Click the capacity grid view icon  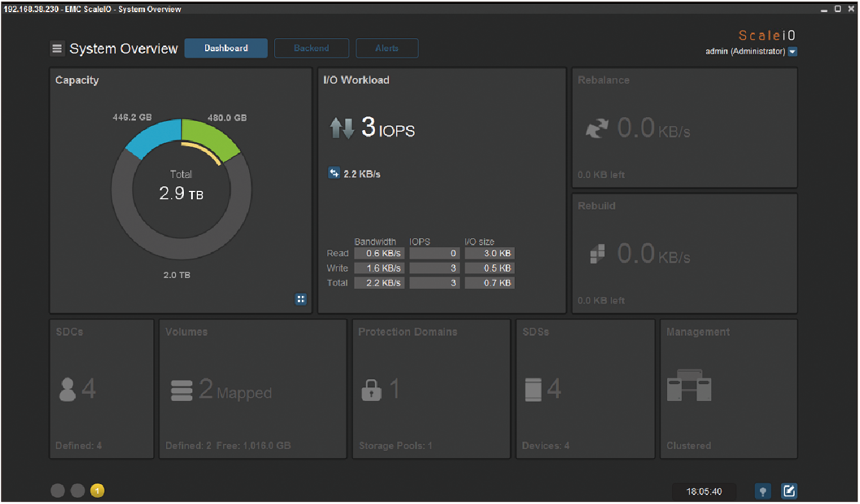pyautogui.click(x=301, y=299)
